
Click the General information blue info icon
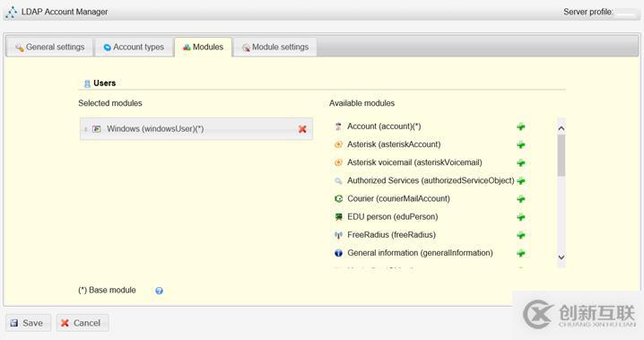(x=338, y=253)
